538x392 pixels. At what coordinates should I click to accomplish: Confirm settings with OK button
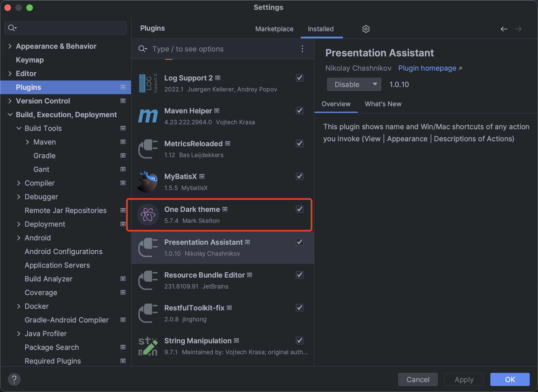point(510,379)
